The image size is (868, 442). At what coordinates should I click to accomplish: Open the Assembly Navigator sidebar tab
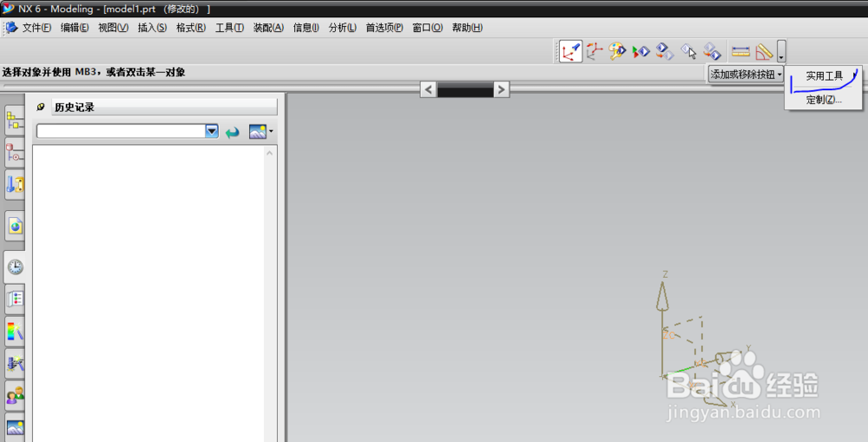15,120
